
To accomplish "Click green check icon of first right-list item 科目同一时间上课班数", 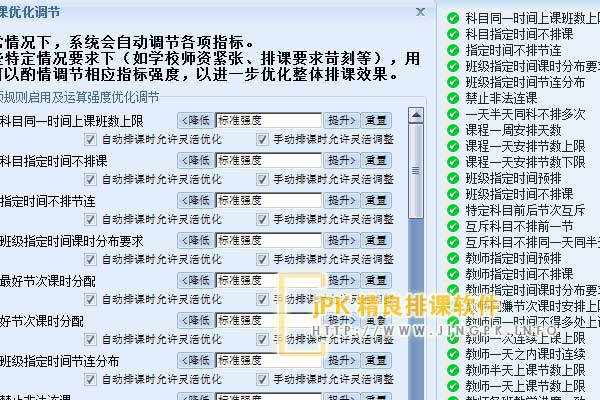I will pos(453,18).
